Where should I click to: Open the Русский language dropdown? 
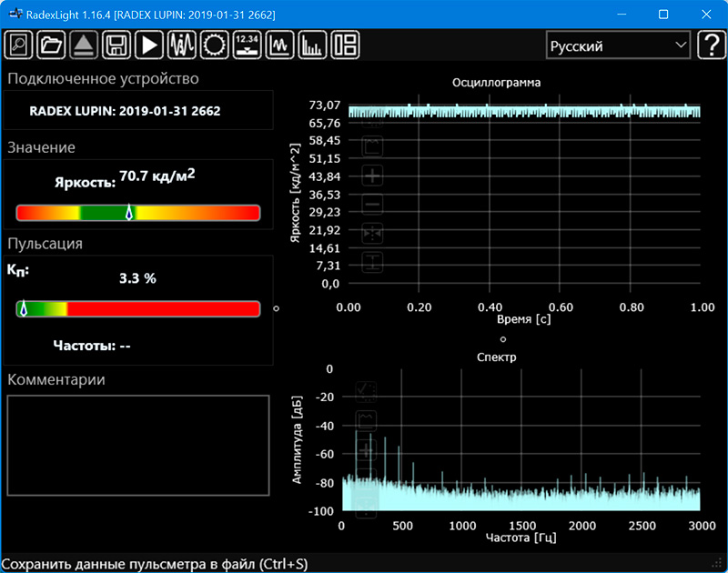coord(618,45)
